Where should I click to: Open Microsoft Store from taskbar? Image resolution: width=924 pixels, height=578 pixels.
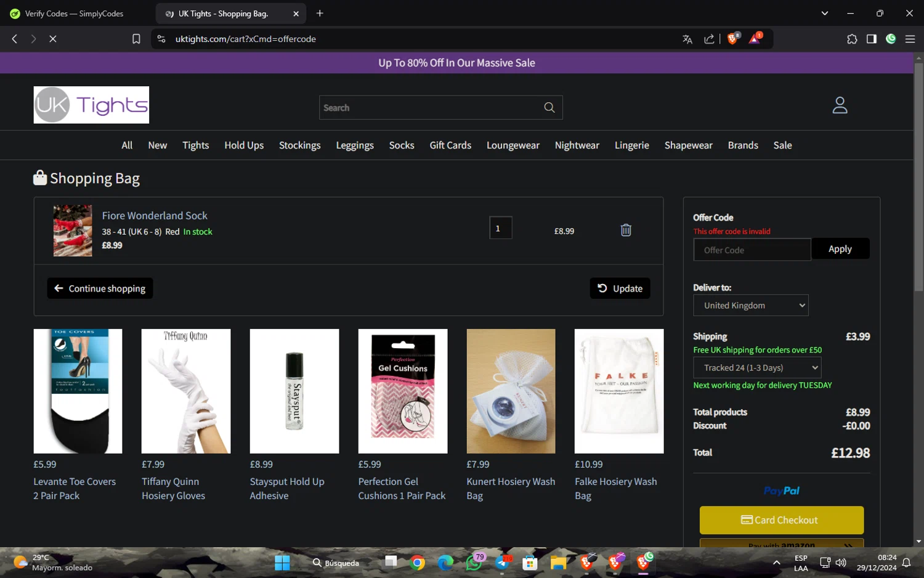pos(530,563)
